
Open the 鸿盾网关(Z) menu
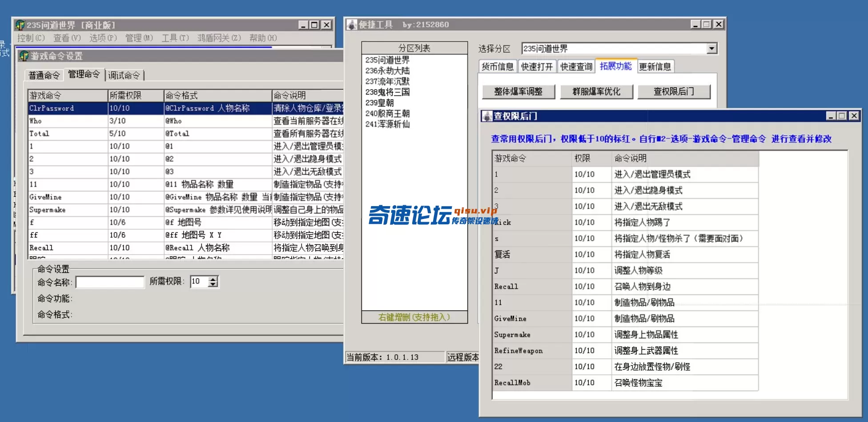[219, 38]
